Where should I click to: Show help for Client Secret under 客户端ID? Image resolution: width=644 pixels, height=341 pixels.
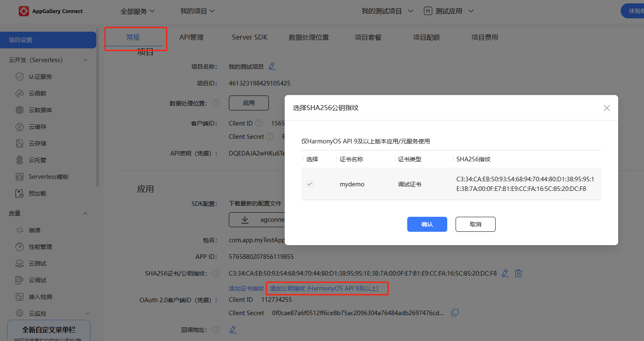coord(270,136)
